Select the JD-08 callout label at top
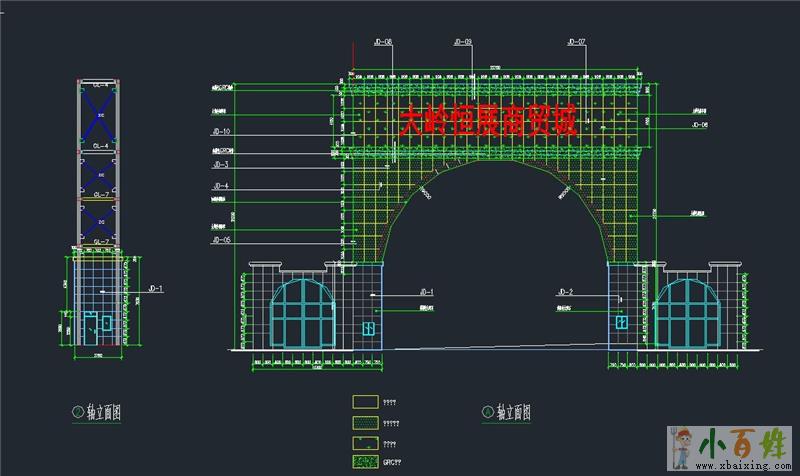The width and height of the screenshot is (800, 476). pyautogui.click(x=382, y=43)
